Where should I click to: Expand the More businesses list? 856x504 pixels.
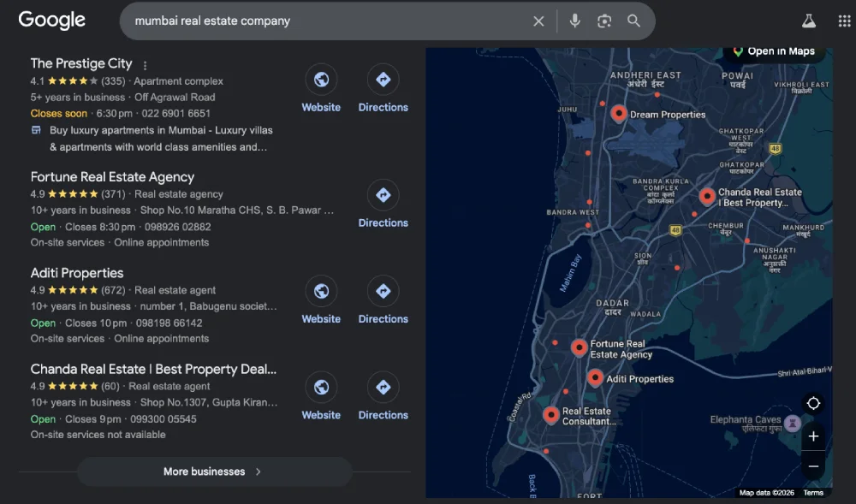[x=215, y=471]
